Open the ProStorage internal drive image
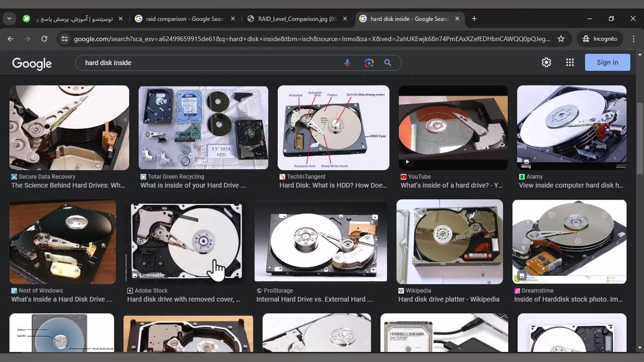This screenshot has height=362, width=644. [321, 241]
